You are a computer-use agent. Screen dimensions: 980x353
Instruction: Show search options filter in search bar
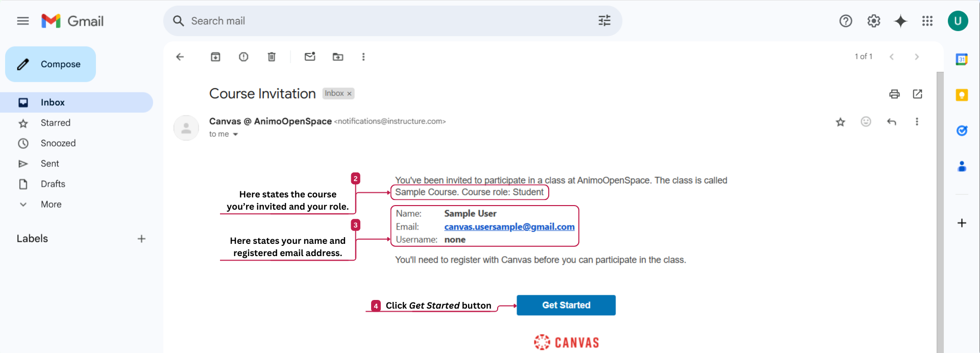coord(604,21)
